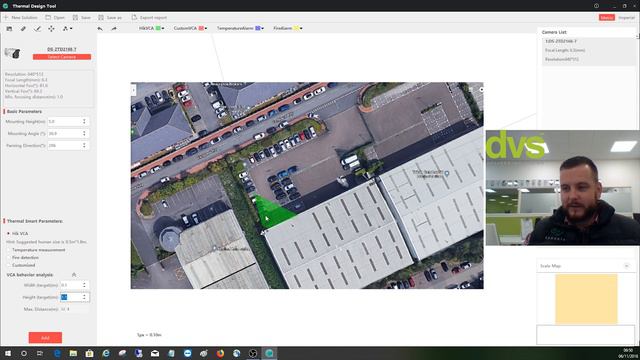Viewport: 640px width, 360px height.
Task: Choose Save as in the top bar
Action: pos(110,18)
